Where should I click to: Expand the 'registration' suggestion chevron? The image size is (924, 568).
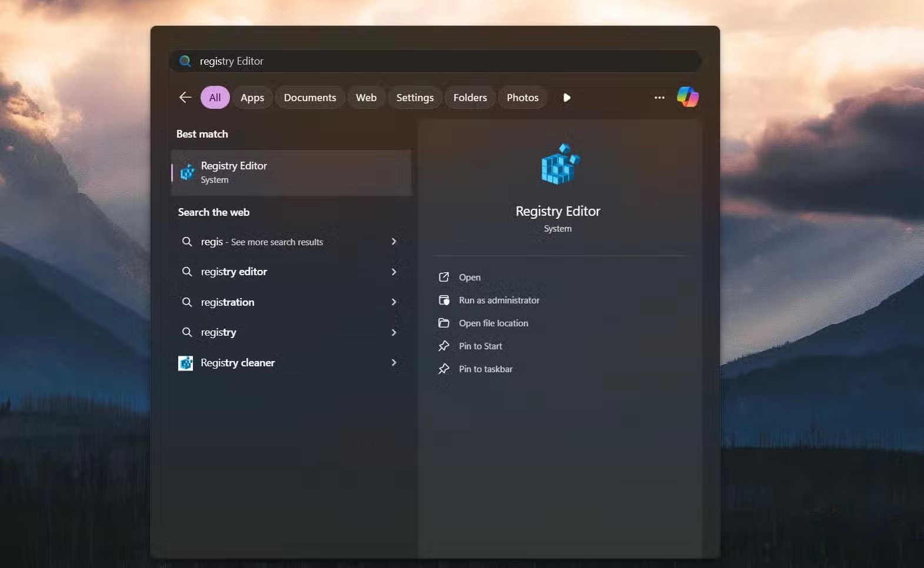[394, 302]
